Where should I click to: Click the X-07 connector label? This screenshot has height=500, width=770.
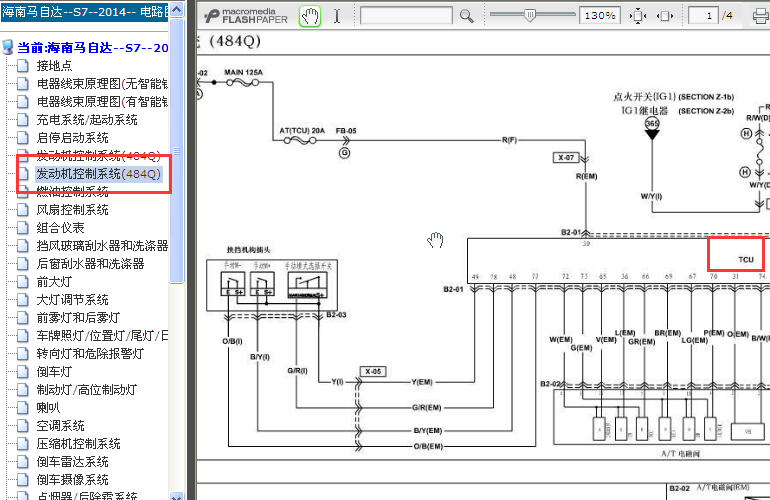[x=566, y=158]
